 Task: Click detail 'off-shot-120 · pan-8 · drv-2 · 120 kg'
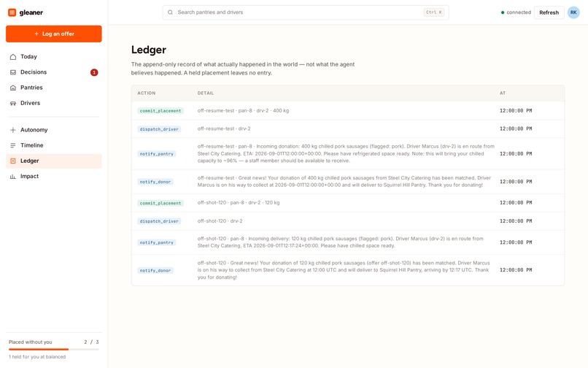pos(239,203)
